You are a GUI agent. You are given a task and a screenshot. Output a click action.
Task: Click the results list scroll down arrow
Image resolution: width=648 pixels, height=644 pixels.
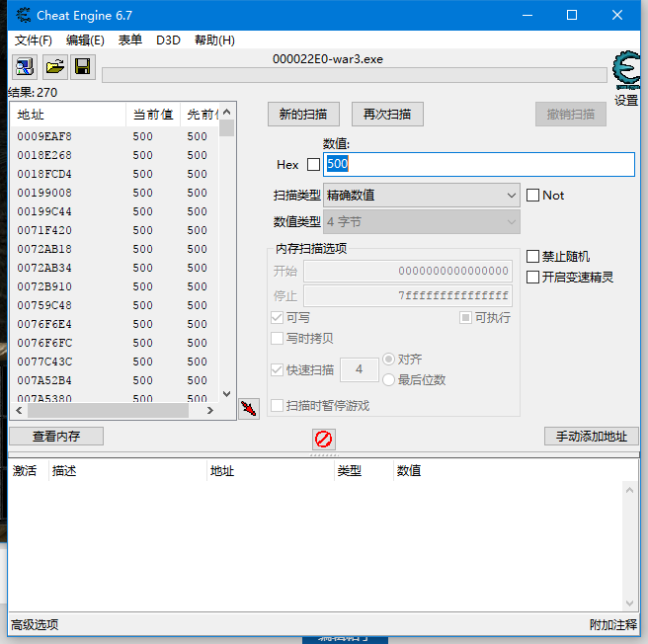(x=226, y=394)
